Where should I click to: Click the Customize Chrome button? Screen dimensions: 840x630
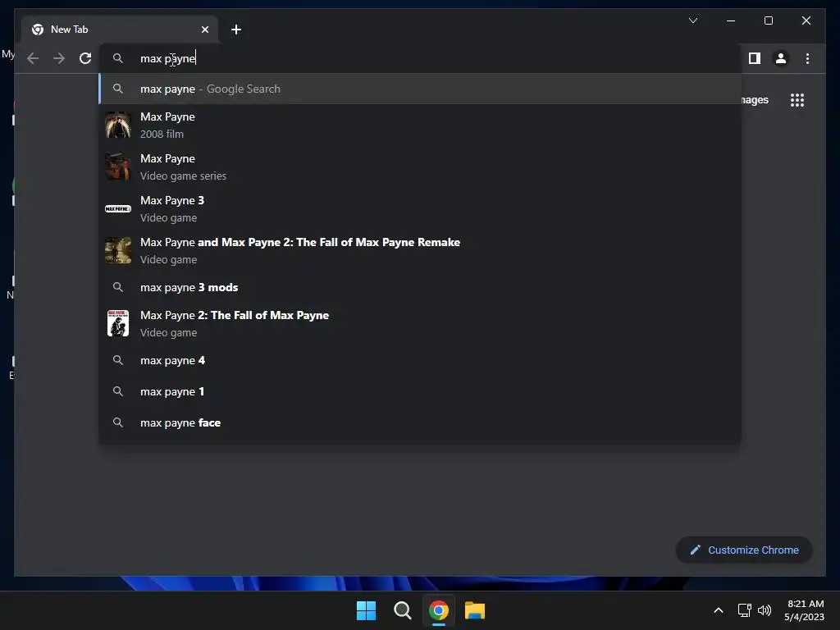pos(744,550)
